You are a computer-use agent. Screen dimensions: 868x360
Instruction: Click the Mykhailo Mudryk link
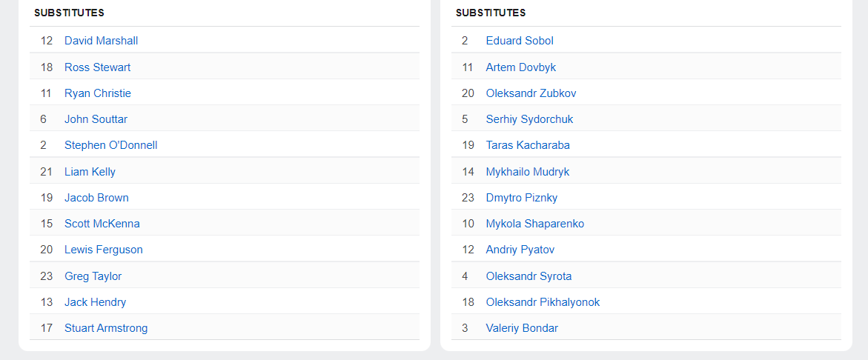528,172
